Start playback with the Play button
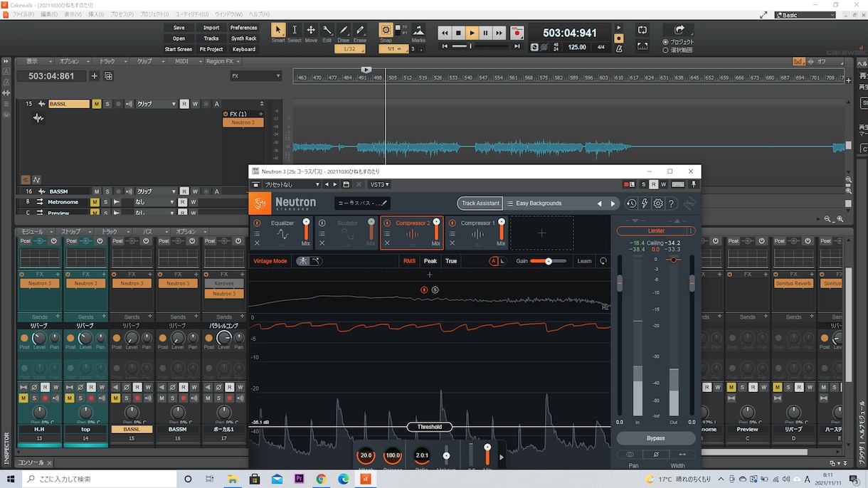Screen dimensions: 868x488 click(x=472, y=33)
